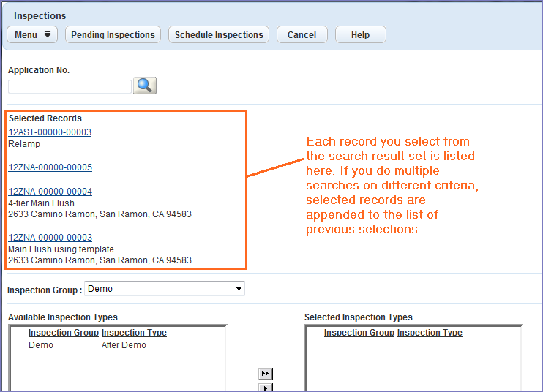Click Inspection Type header in Selected Inspection Types
This screenshot has width=543, height=392.
pos(430,333)
